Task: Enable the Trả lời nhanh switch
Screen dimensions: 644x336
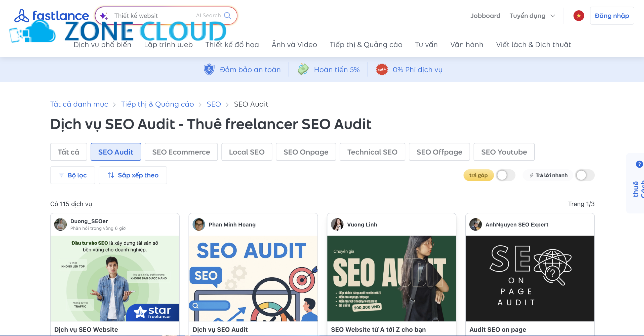Action: coord(585,175)
